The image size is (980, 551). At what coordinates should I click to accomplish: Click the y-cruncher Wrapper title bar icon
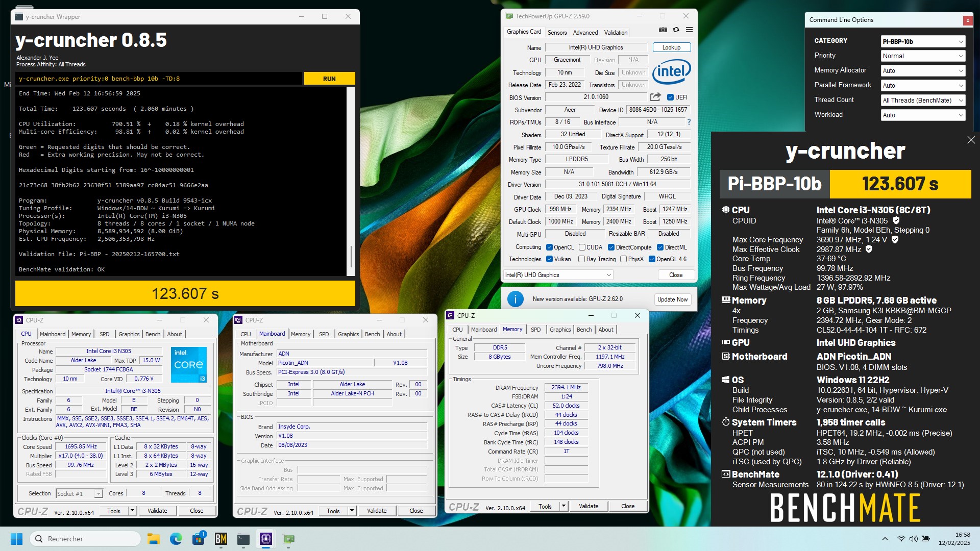[x=19, y=17]
